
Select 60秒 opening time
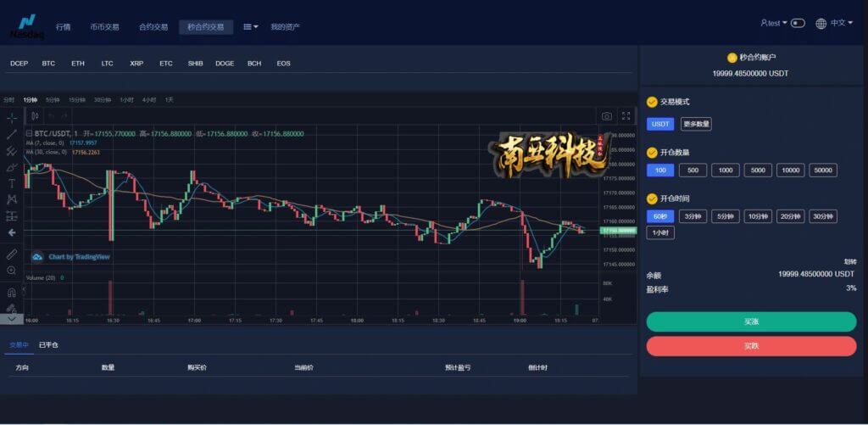point(660,216)
